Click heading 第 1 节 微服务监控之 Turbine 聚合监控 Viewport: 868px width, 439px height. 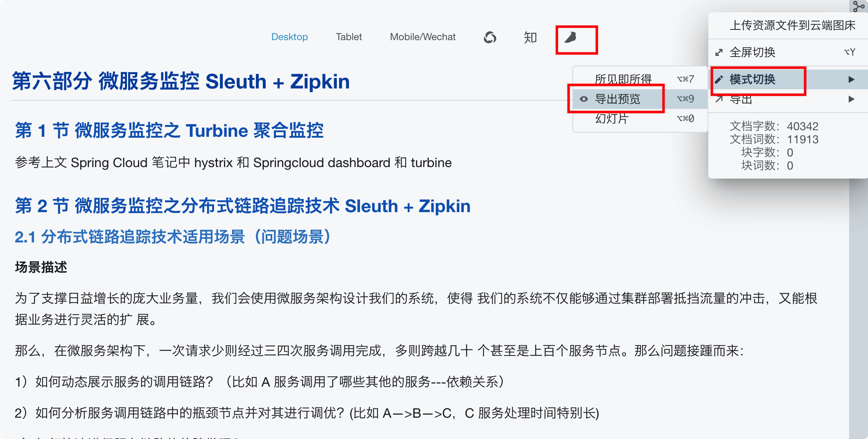[x=169, y=131]
